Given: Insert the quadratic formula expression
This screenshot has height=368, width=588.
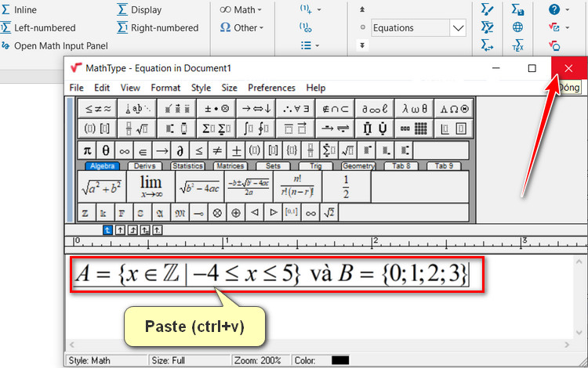Looking at the screenshot, I should [249, 187].
